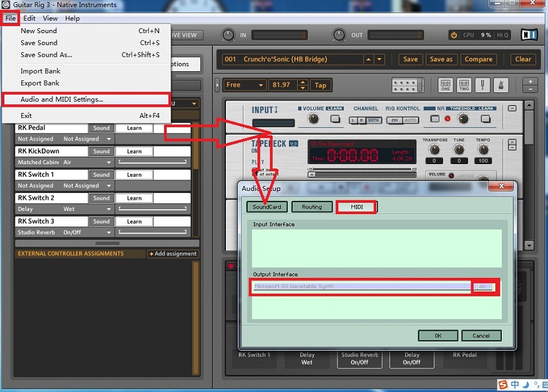Show Tapedeck ONE
548x392 pixels.
pyautogui.click(x=445, y=85)
